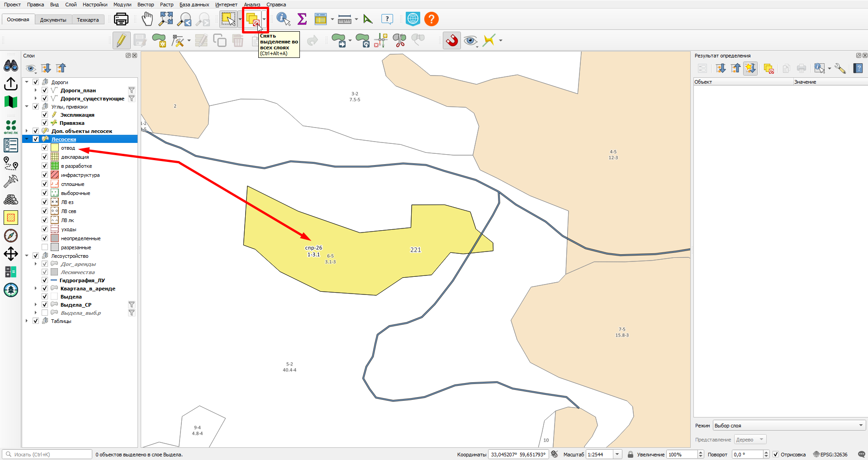Open the statistical summary sigma tool
This screenshot has width=868, height=460.
302,19
